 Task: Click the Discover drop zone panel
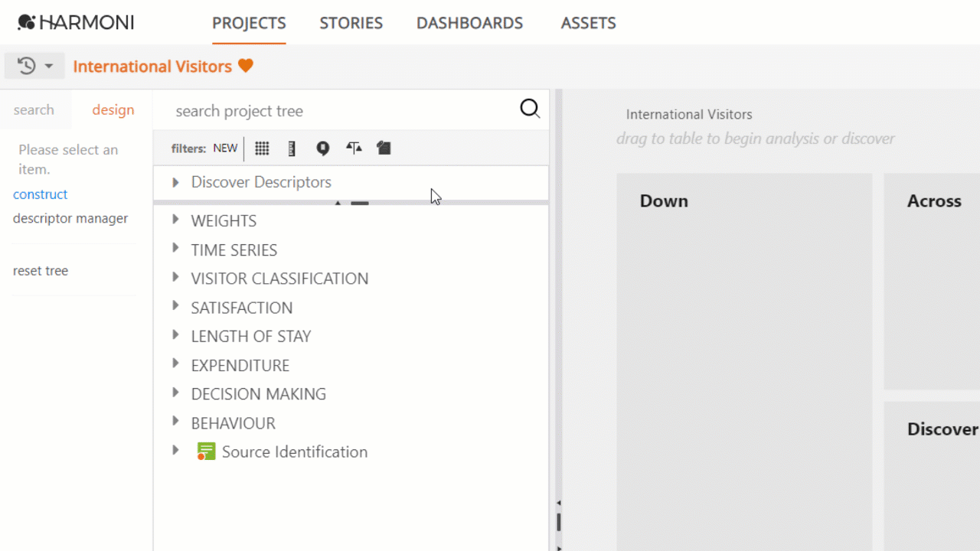click(x=932, y=476)
